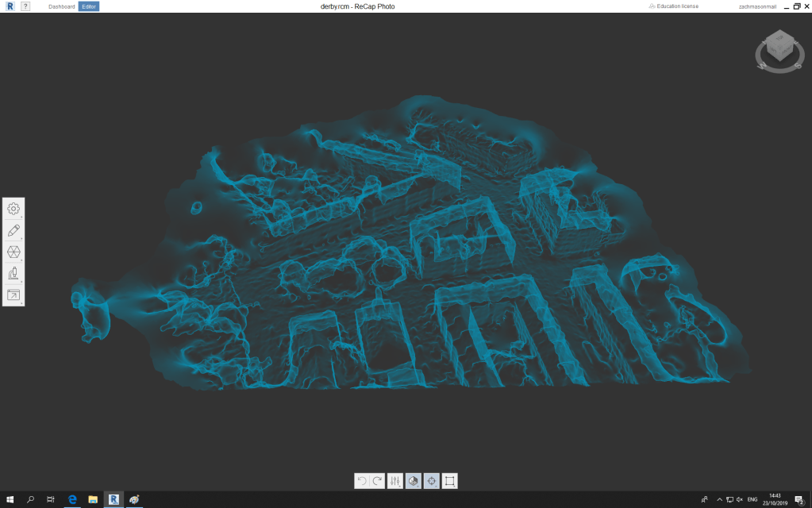812x508 pixels.
Task: Select the Edit pencil tool
Action: tap(13, 230)
